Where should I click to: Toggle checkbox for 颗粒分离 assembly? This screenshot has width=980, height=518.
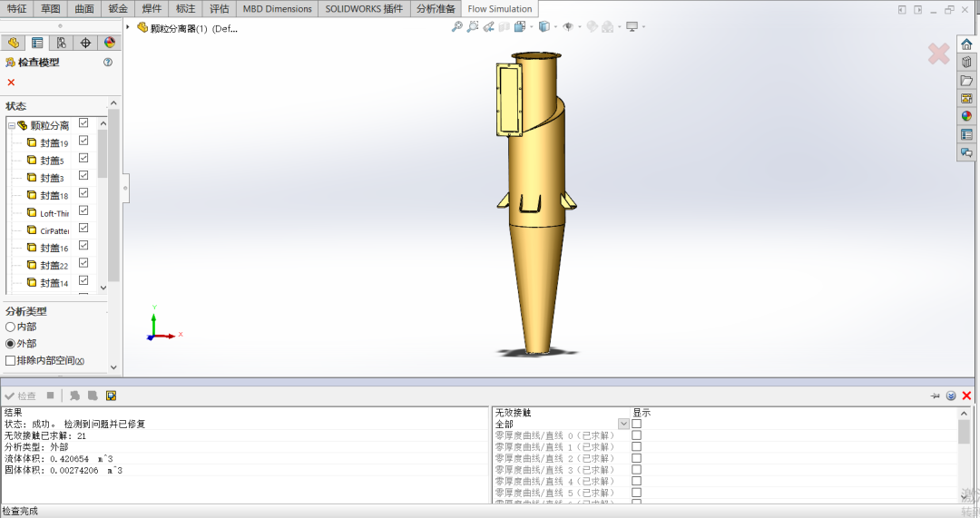click(x=83, y=123)
